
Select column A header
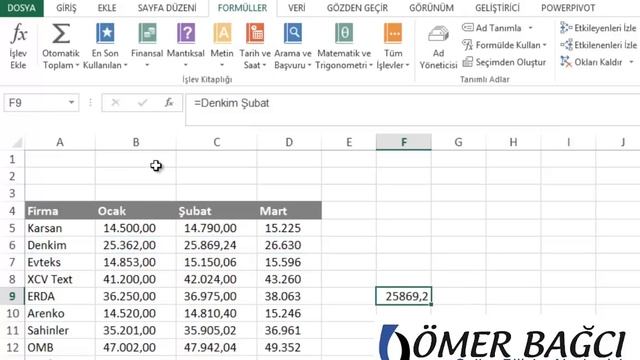tap(60, 142)
